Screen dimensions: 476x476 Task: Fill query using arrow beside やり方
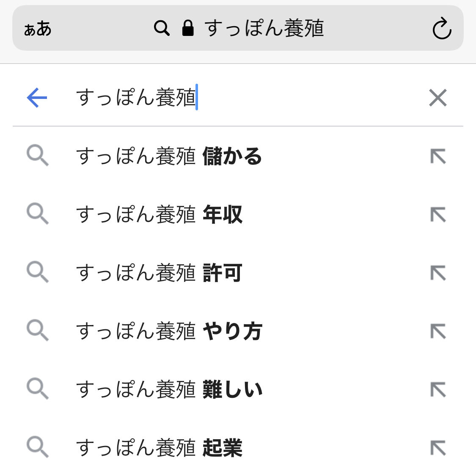pos(438,331)
